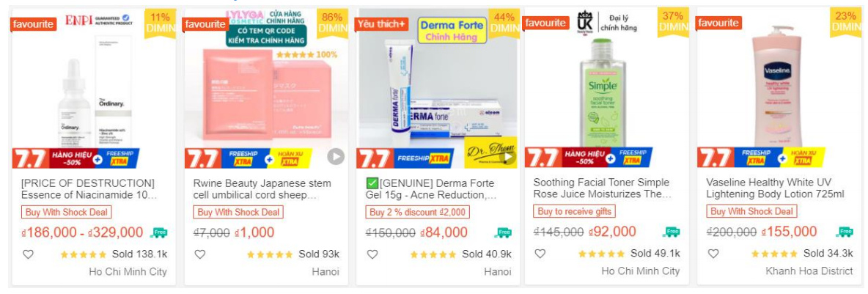
Task: Click heart icon on Vaseline Body Lotion
Action: click(713, 254)
